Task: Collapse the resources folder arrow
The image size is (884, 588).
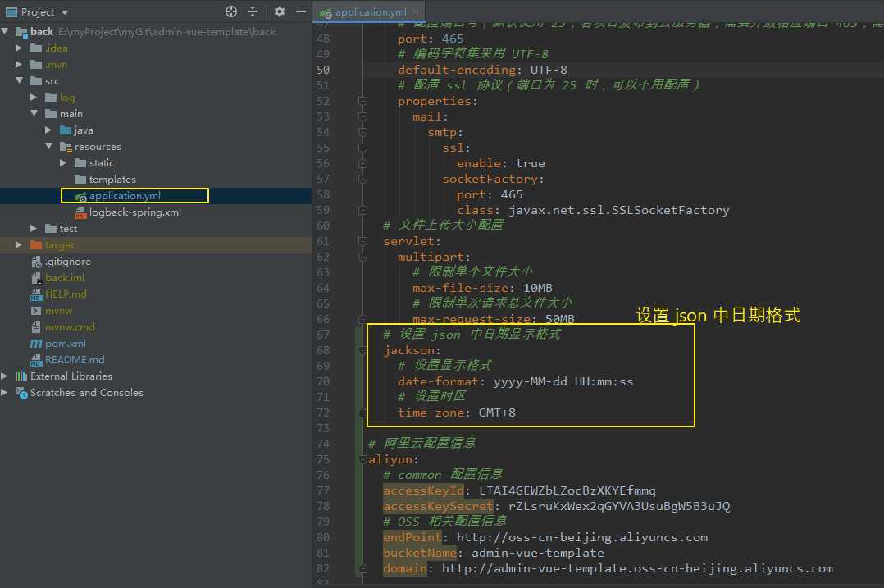Action: (x=48, y=146)
